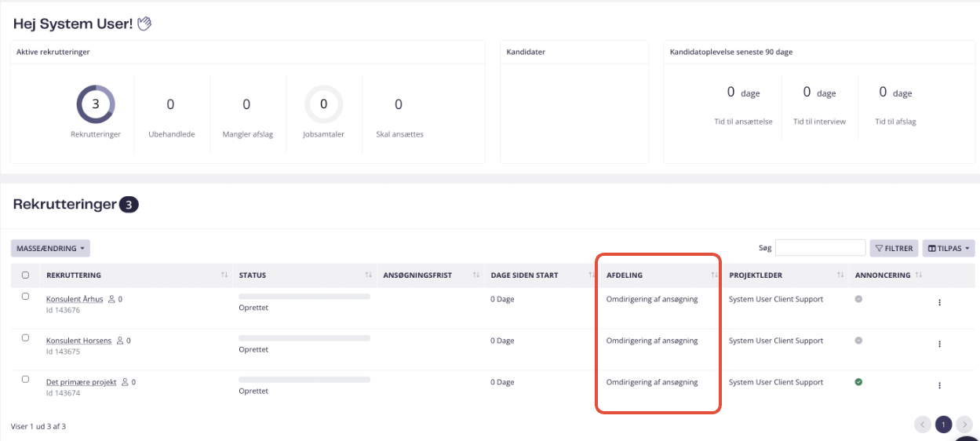The width and height of the screenshot is (980, 441).
Task: Click green announcement check for Det primære projekt
Action: click(x=858, y=382)
